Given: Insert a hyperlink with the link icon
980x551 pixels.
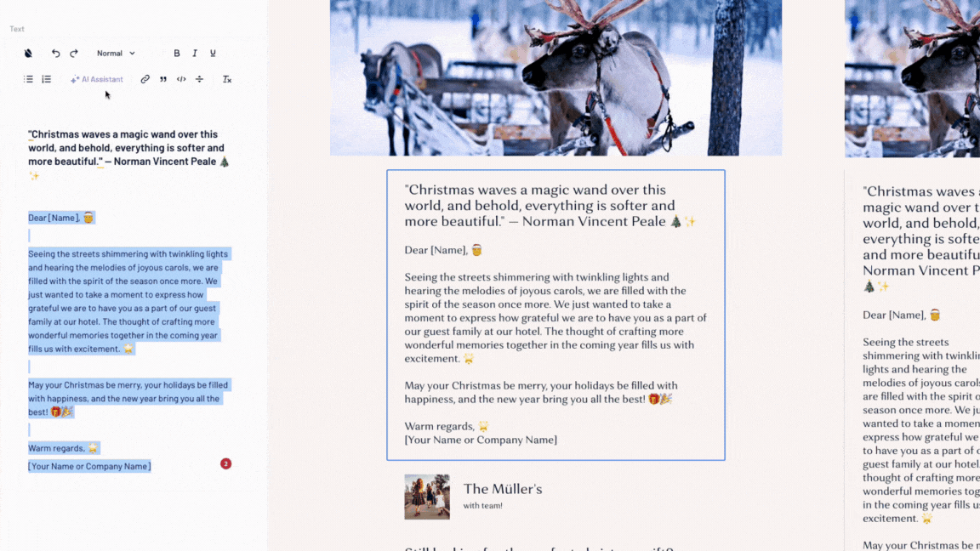Looking at the screenshot, I should pos(145,79).
